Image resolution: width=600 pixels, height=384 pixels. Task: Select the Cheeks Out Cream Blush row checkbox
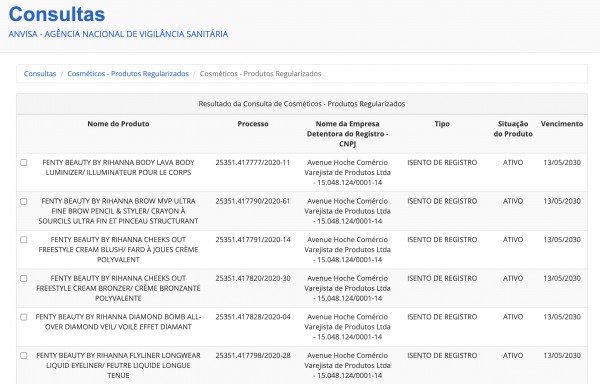[x=24, y=240]
